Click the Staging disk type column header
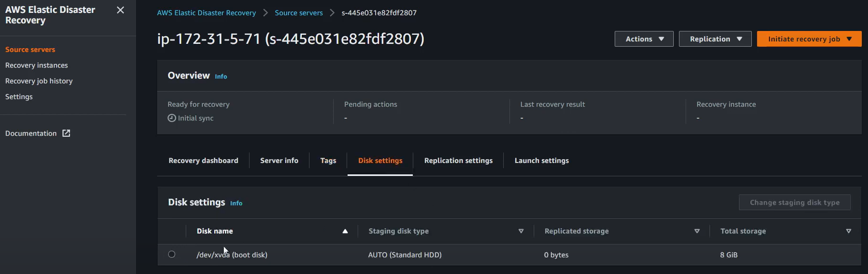The height and width of the screenshot is (274, 868). click(399, 231)
